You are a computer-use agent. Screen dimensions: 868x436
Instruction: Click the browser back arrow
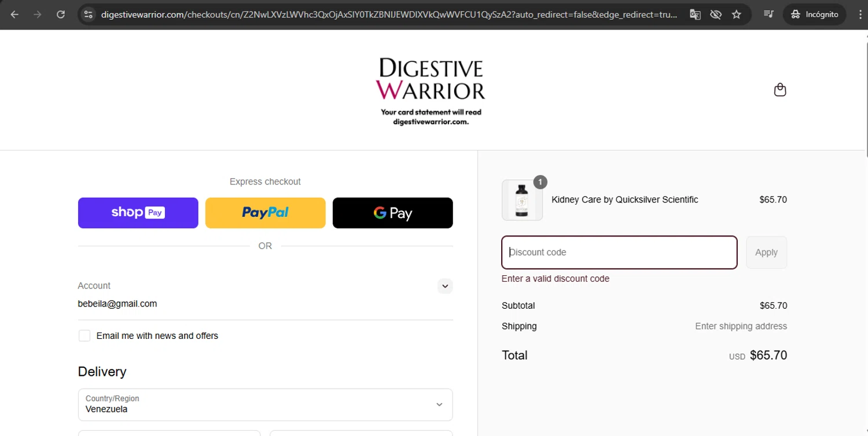(14, 14)
